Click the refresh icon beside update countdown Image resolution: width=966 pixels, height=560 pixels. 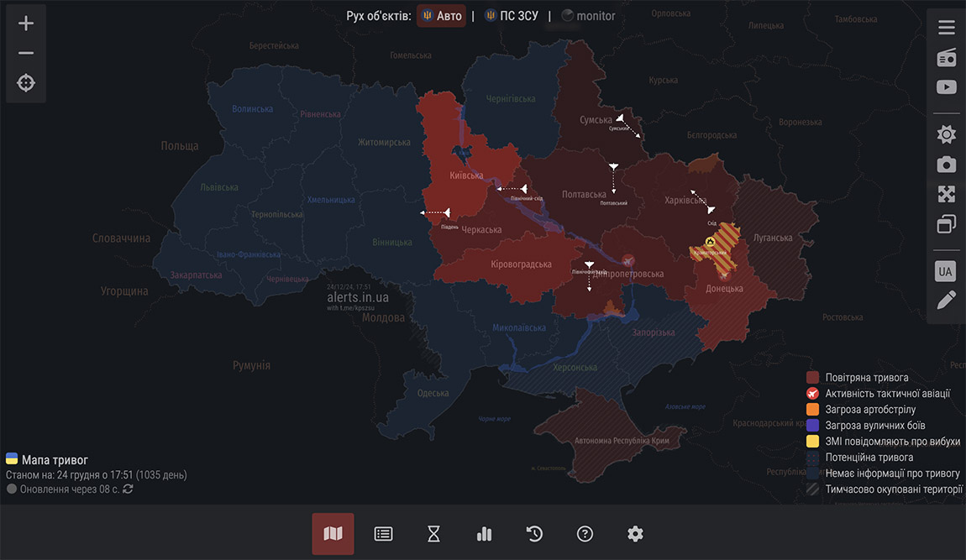128,489
